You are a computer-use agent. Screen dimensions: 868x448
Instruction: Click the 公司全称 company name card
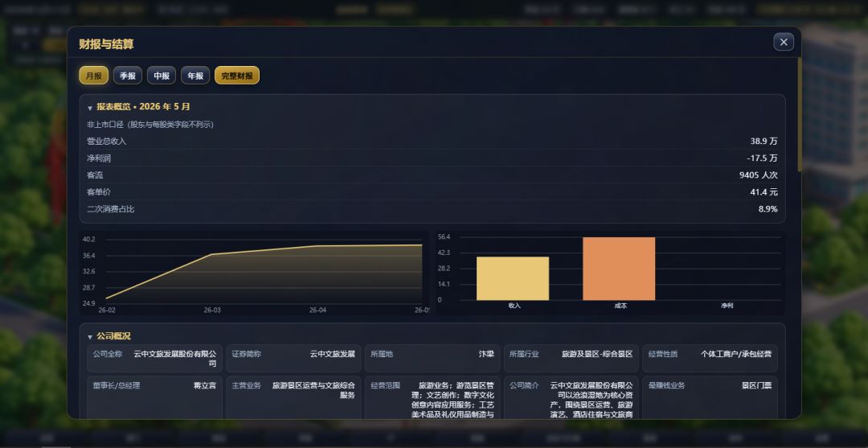pos(154,358)
